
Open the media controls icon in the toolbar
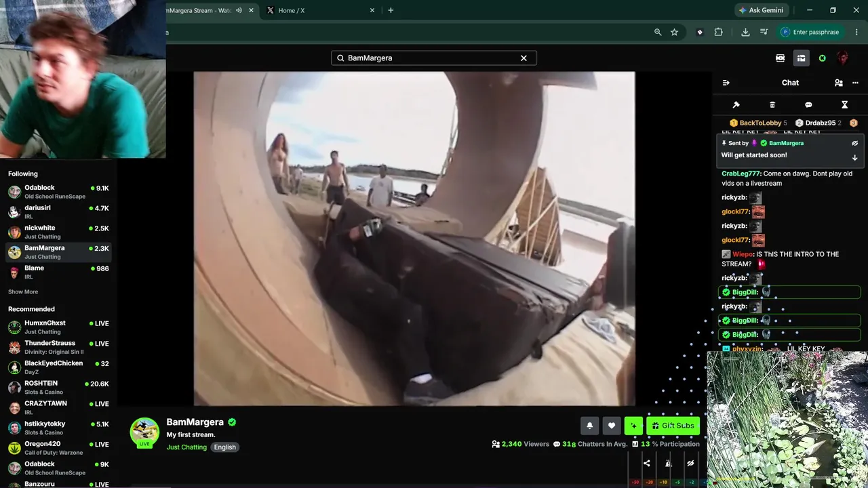click(x=764, y=32)
